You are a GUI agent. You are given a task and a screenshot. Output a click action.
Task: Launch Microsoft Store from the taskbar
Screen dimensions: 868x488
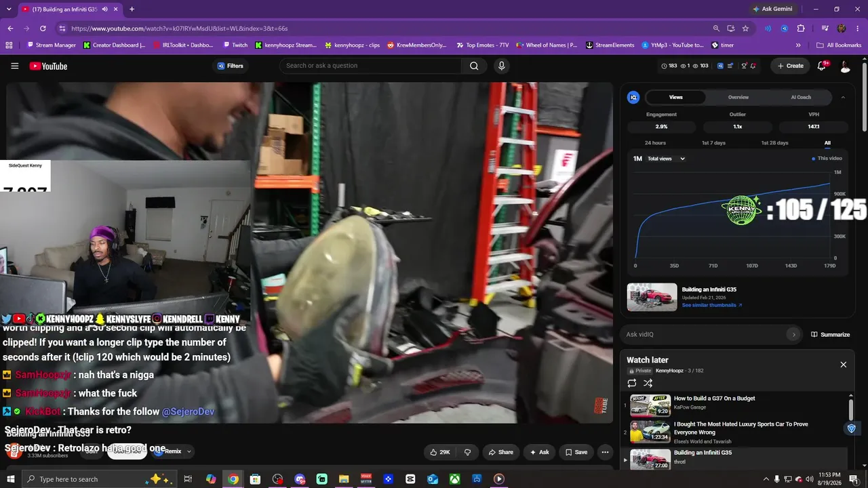[x=255, y=479]
